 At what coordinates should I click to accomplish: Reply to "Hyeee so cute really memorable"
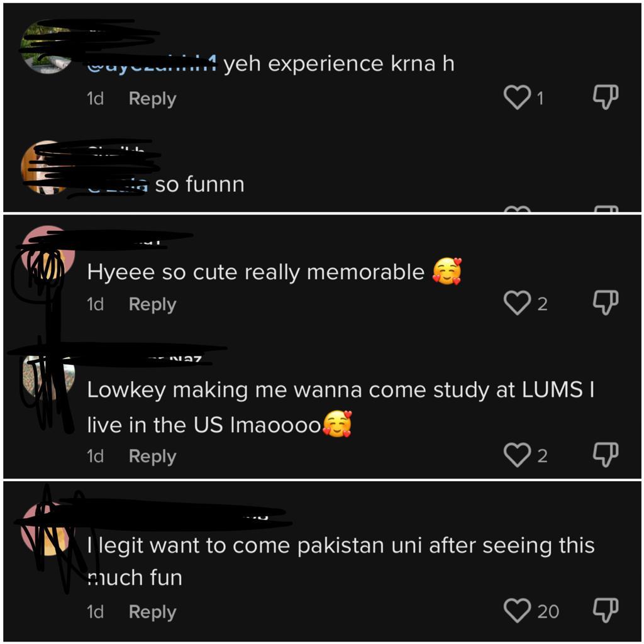(152, 305)
